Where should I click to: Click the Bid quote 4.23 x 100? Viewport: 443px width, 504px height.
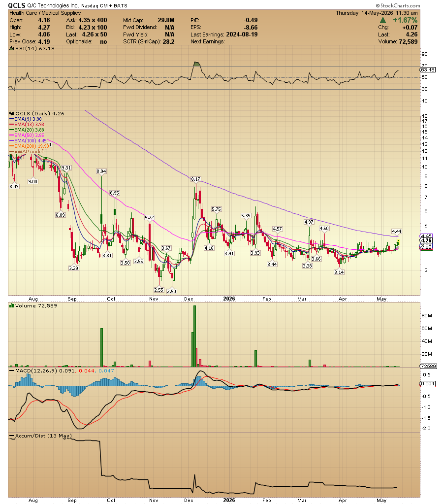click(93, 28)
